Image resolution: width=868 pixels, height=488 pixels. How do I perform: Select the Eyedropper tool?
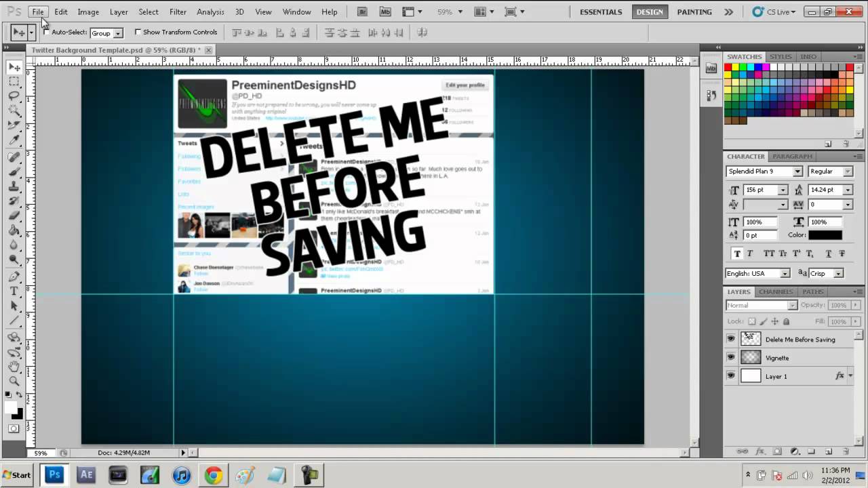pos(14,140)
